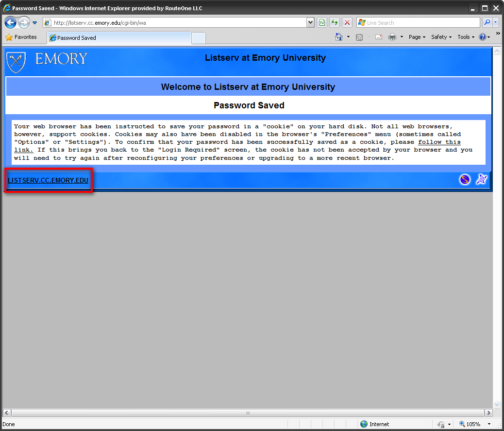Click the Help question mark icon
This screenshot has height=431, width=504.
[483, 37]
